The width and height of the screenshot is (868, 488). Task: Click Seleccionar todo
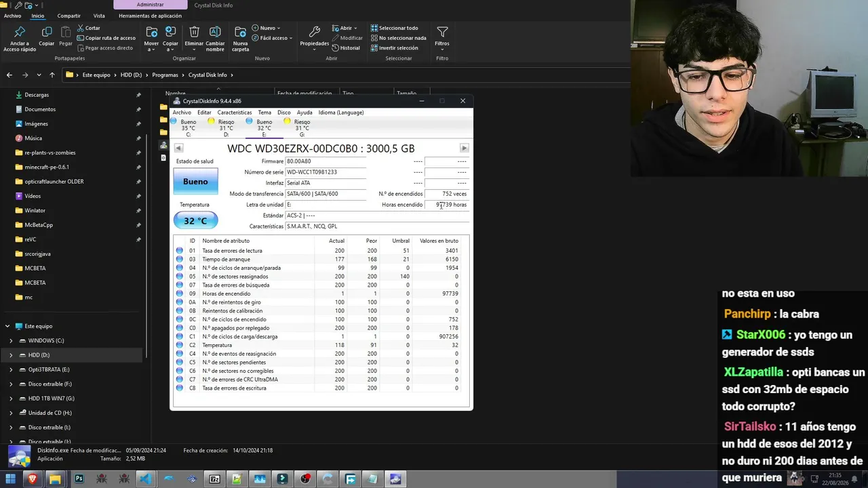[394, 28]
